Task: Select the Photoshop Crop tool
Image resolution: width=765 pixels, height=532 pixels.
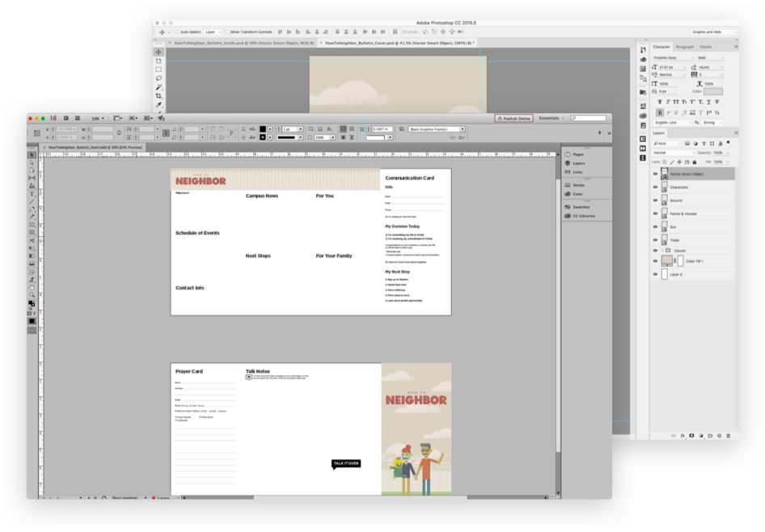Action: tap(159, 96)
